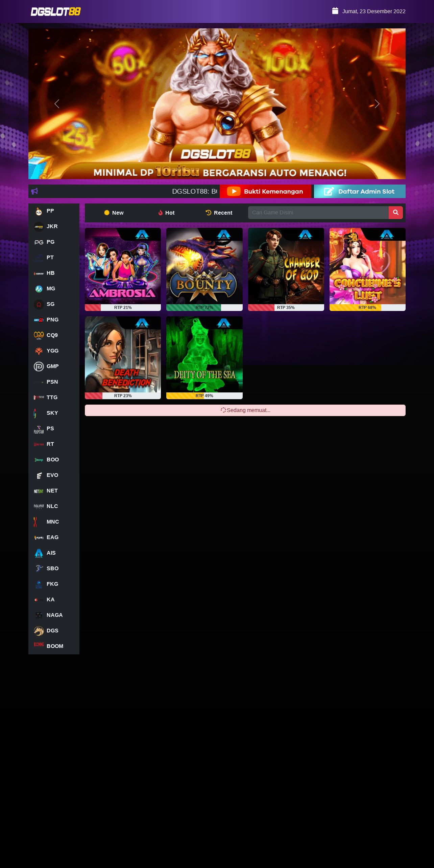Click the RTP 35% progress bar
Viewport: 434px width, 868px height.
coord(286,308)
